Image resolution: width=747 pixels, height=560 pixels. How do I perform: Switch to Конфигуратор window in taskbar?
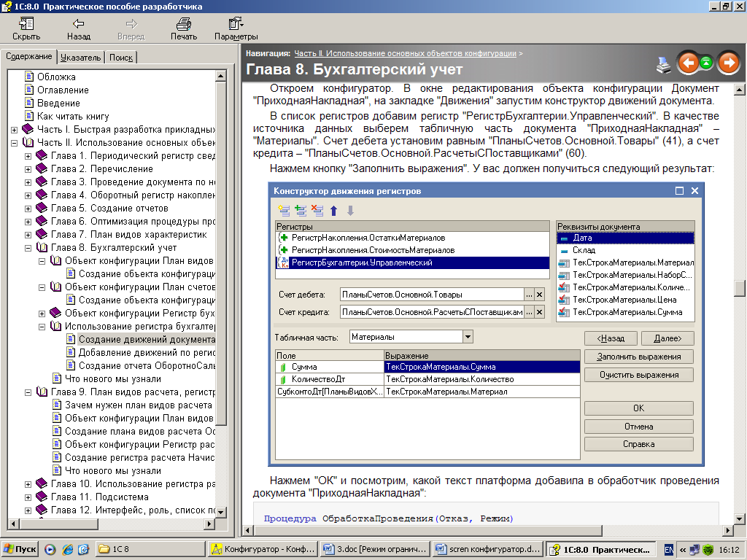point(261,549)
